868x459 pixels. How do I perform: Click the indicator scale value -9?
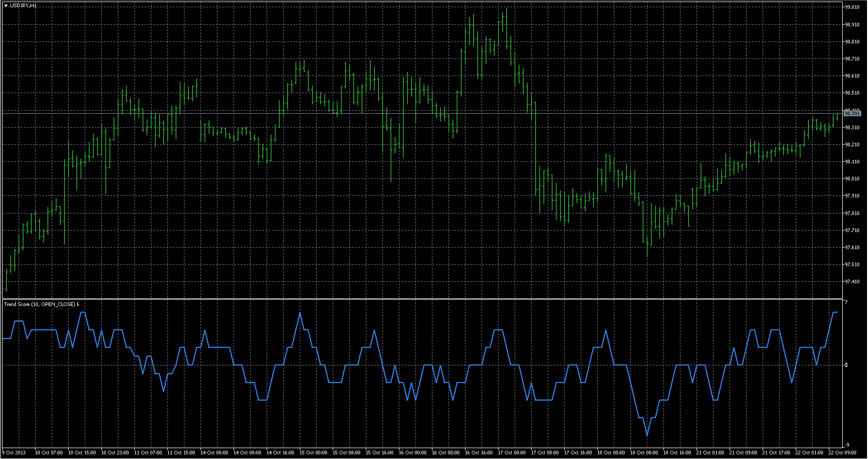[x=846, y=445]
